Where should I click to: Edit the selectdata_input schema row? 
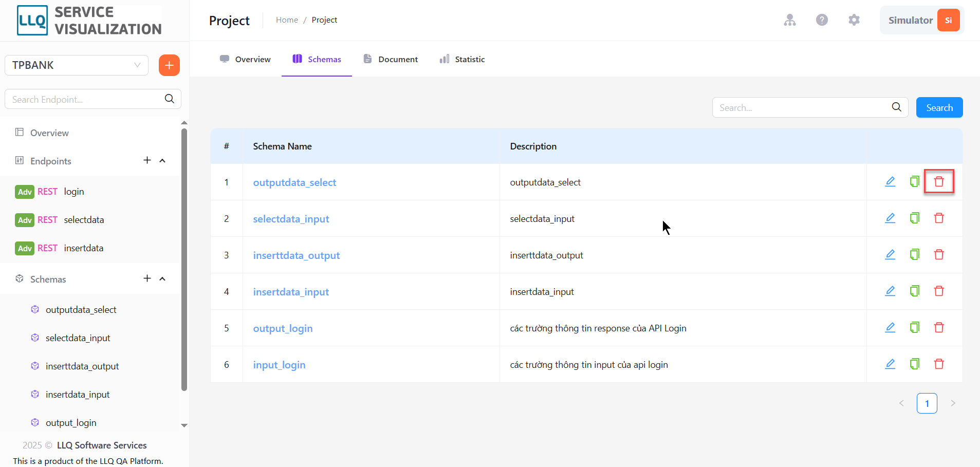point(890,218)
